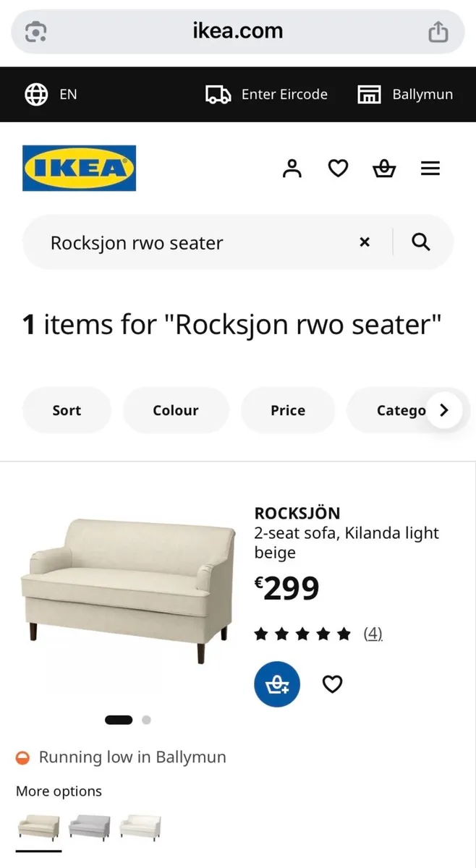Expand the Sort options
476x868 pixels.
67,409
